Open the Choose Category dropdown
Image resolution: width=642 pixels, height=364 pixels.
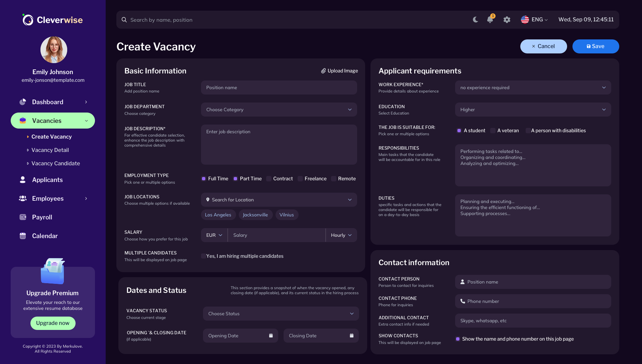[279, 110]
